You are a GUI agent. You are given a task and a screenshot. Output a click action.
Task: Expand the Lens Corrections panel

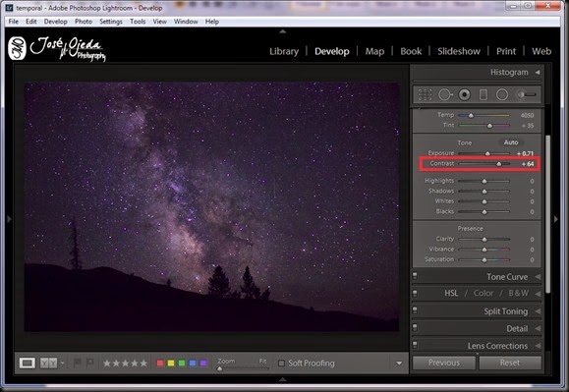[538, 346]
